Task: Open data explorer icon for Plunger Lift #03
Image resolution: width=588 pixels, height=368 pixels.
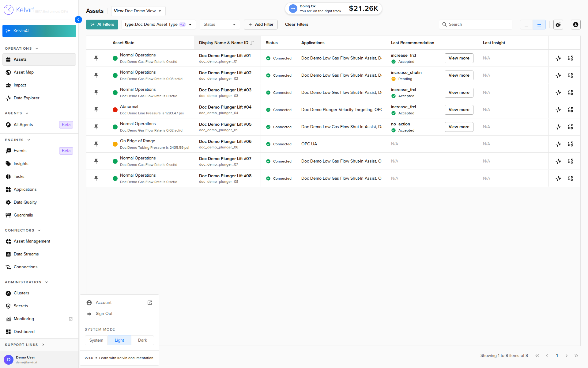Action: click(x=558, y=92)
